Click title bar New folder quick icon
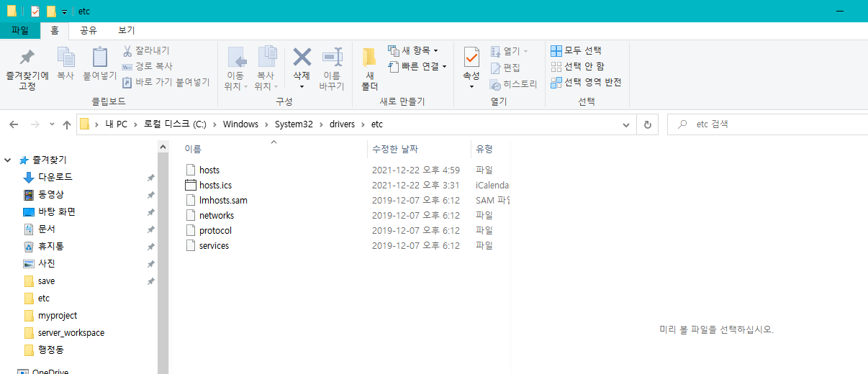The image size is (868, 374). 51,12
